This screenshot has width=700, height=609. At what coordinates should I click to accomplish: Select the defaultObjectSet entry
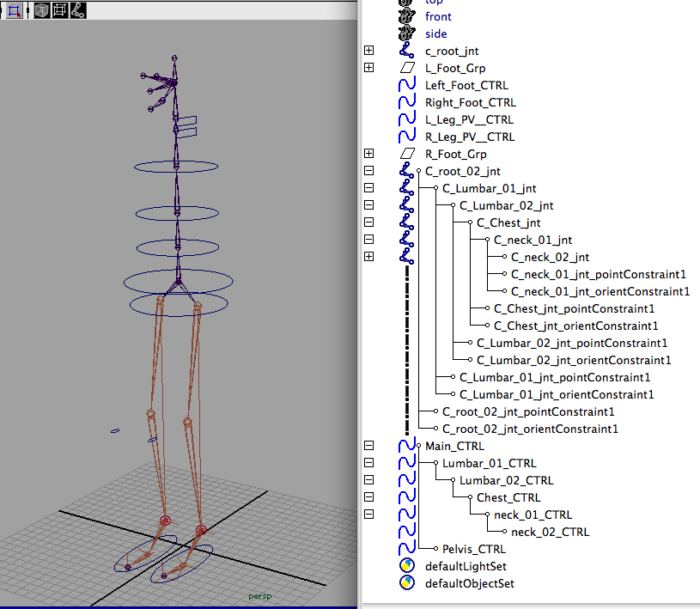[470, 583]
